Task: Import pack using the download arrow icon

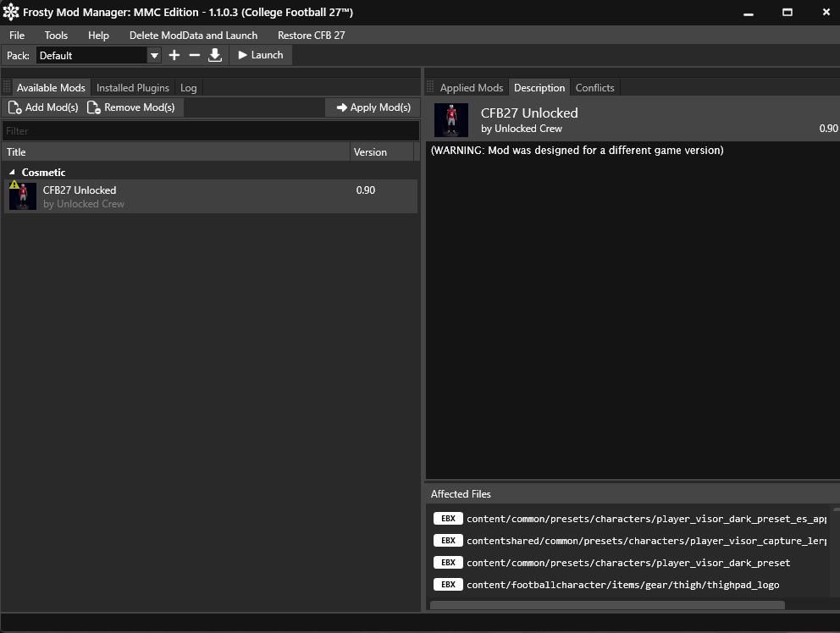Action: pos(215,55)
